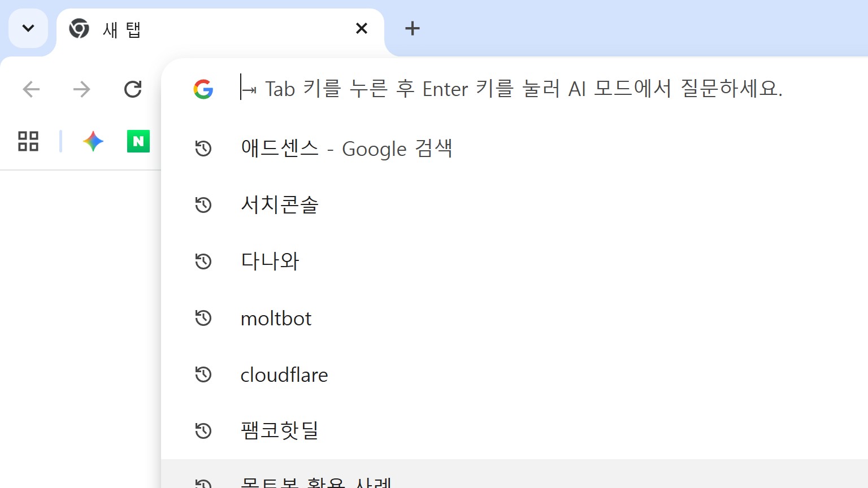Open the apps grid in bookmarks bar
This screenshot has width=868, height=488.
28,141
